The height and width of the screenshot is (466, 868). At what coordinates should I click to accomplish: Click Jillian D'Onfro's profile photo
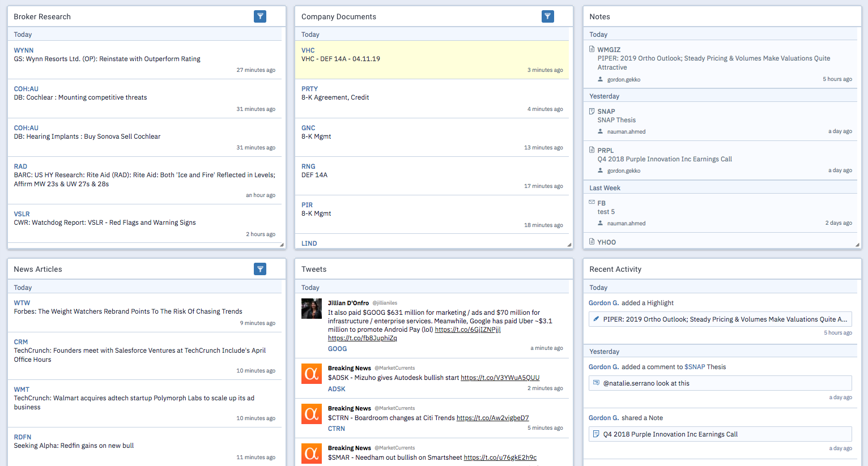(312, 309)
